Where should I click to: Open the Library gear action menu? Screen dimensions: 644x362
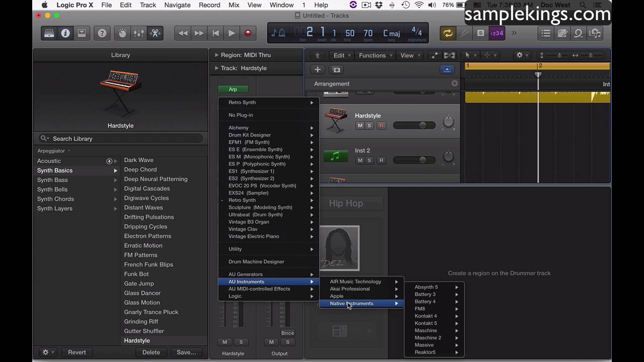[49, 352]
